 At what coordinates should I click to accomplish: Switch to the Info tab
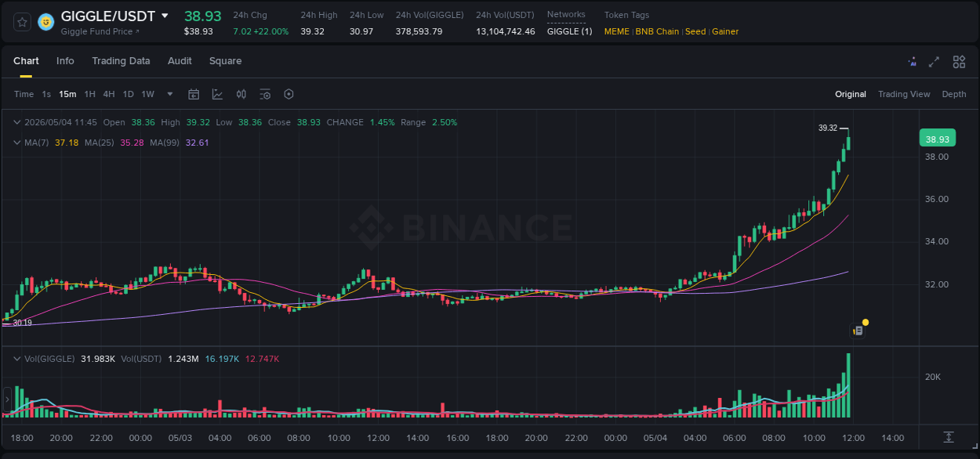tap(65, 61)
